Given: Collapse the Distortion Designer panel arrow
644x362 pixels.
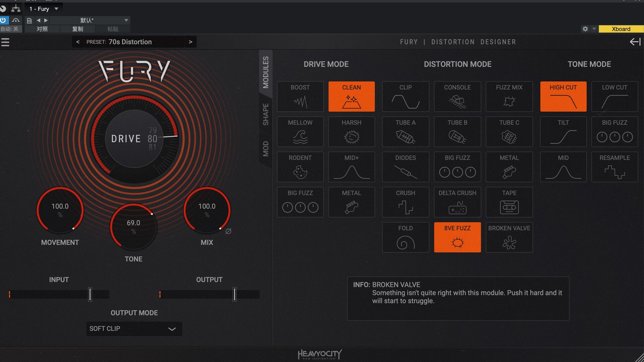Looking at the screenshot, I should tap(635, 42).
